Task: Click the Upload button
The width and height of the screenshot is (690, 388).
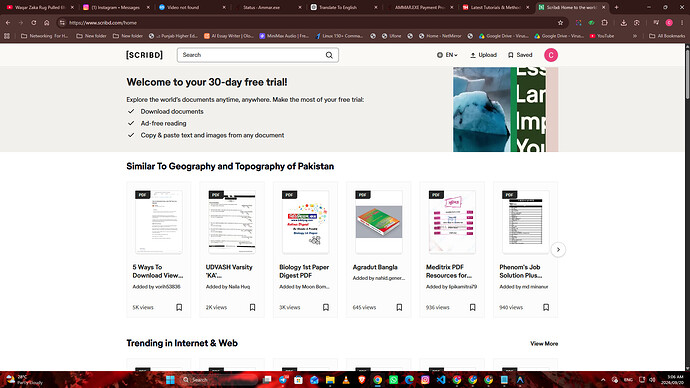Action: click(483, 55)
